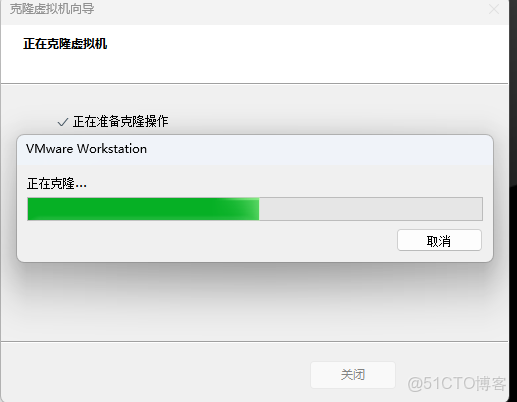The width and height of the screenshot is (517, 402).
Task: Click the word VMware in the dialog title
Action: pyautogui.click(x=49, y=149)
